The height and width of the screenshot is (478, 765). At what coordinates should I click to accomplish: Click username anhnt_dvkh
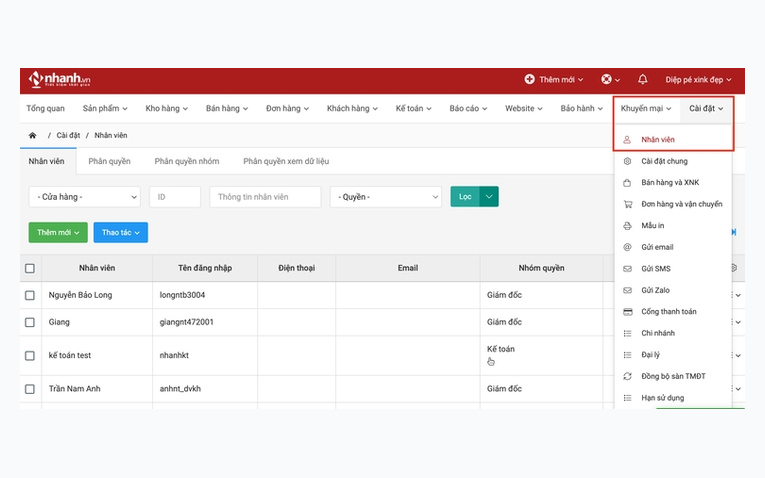click(180, 389)
